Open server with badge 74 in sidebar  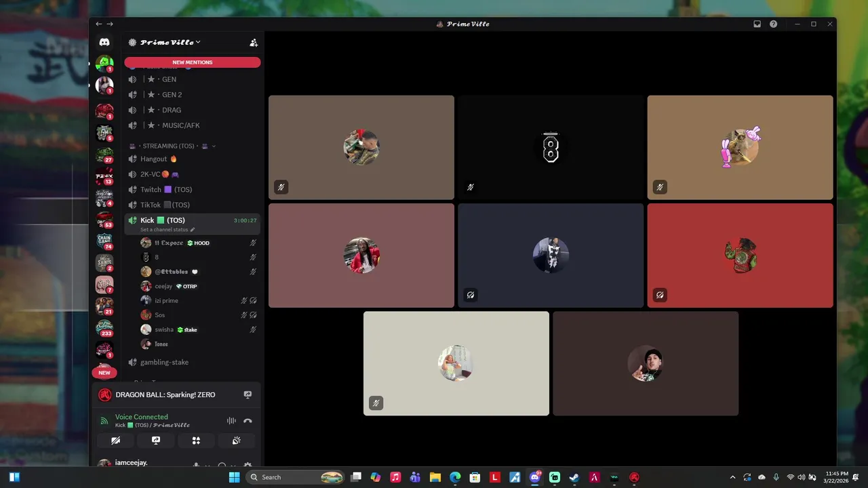(x=104, y=242)
